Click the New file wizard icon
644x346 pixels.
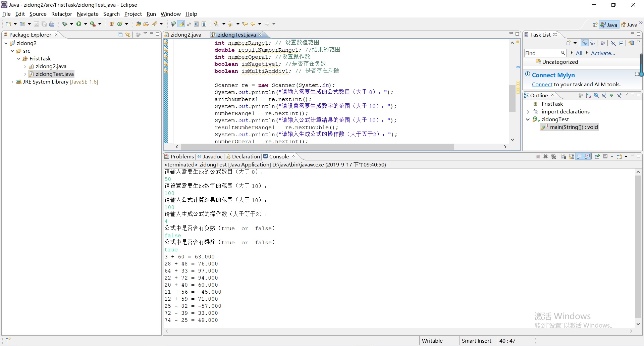(x=8, y=24)
